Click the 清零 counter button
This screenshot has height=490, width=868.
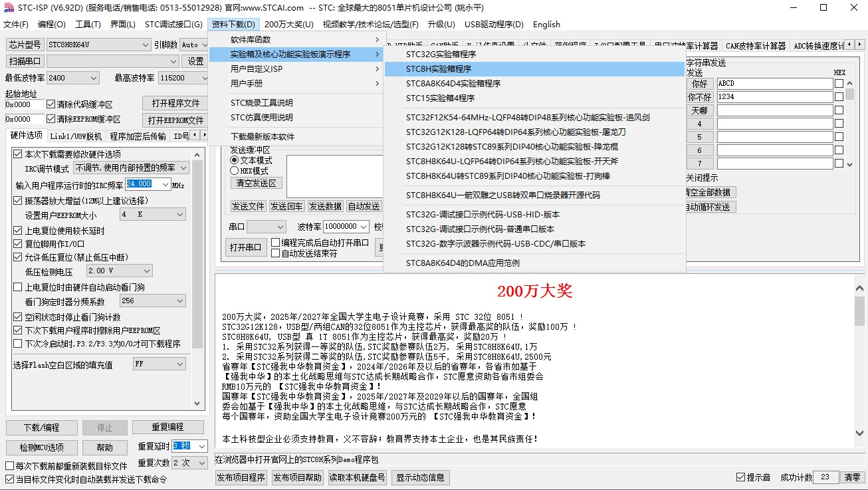click(x=852, y=477)
